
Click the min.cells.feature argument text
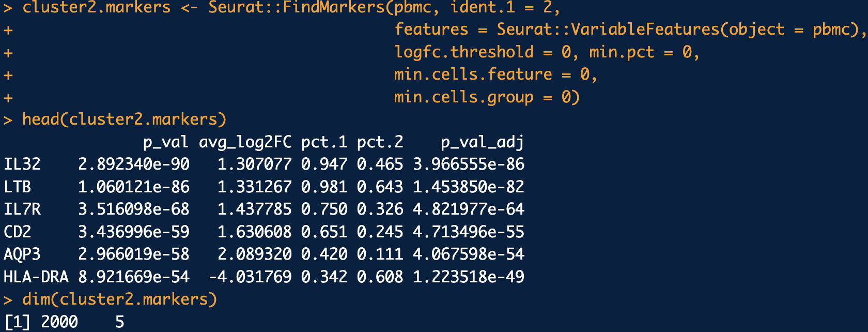pyautogui.click(x=473, y=74)
